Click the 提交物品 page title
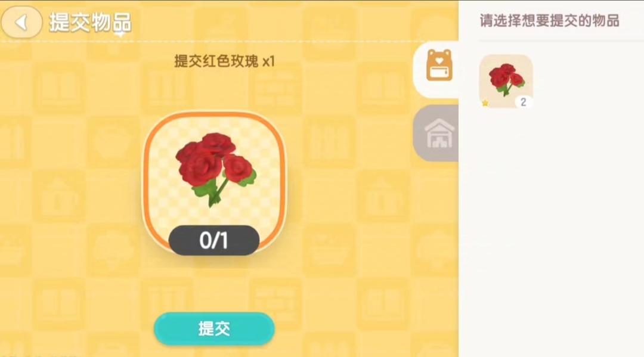Screen dimensions: 644x357 click(x=90, y=22)
